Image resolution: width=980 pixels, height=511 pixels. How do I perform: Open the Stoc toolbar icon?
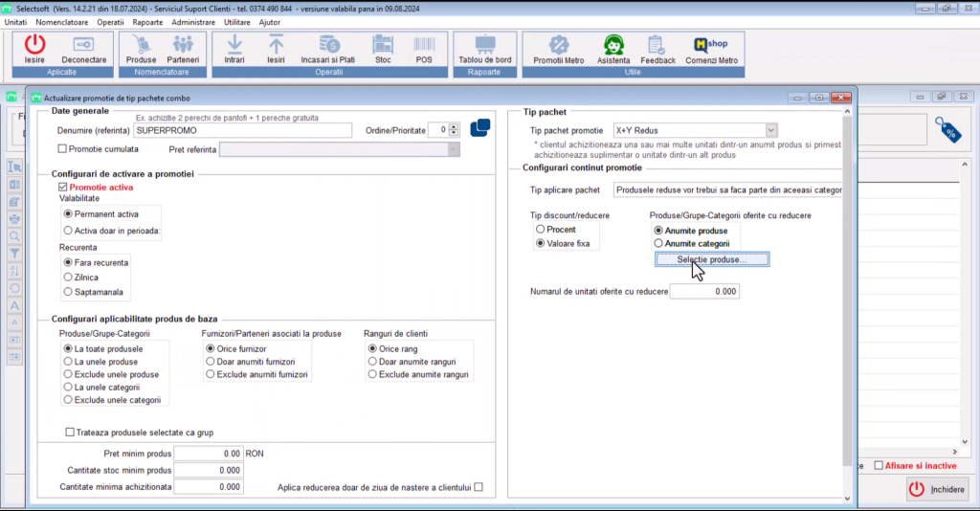pyautogui.click(x=383, y=49)
